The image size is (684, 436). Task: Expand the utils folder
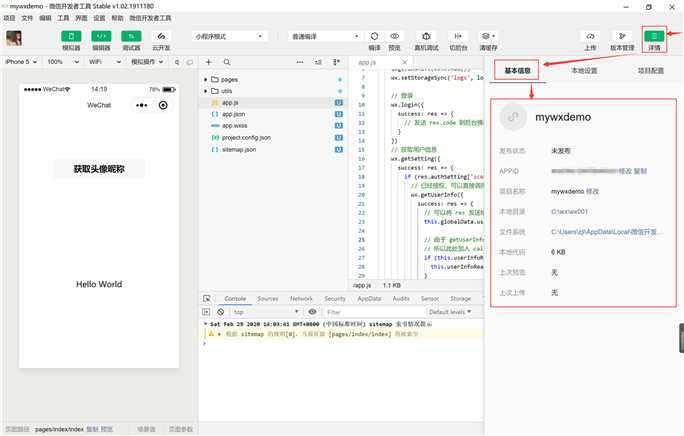[205, 91]
